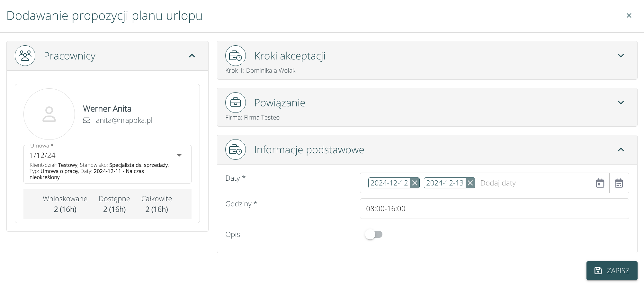Expand the Powiązanie section
The image size is (644, 288).
[x=621, y=103]
